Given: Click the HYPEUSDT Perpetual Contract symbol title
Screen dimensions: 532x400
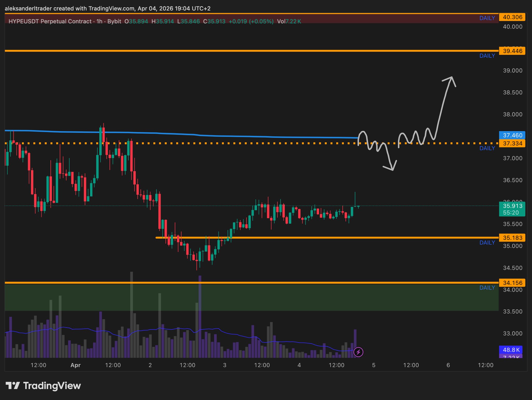Looking at the screenshot, I should click(x=50, y=21).
